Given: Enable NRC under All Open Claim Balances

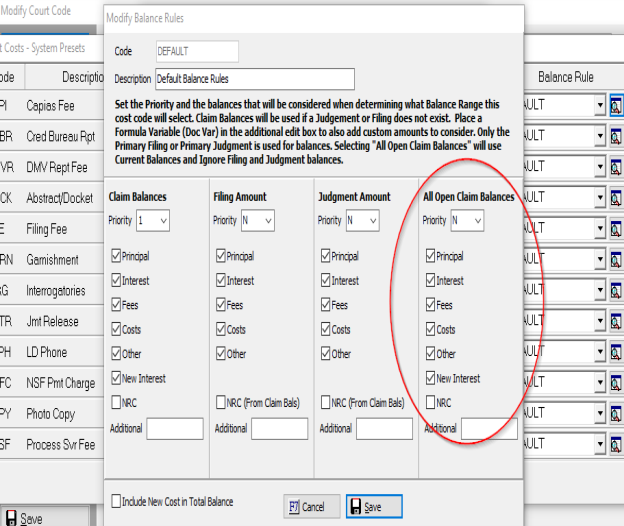Looking at the screenshot, I should click(431, 403).
